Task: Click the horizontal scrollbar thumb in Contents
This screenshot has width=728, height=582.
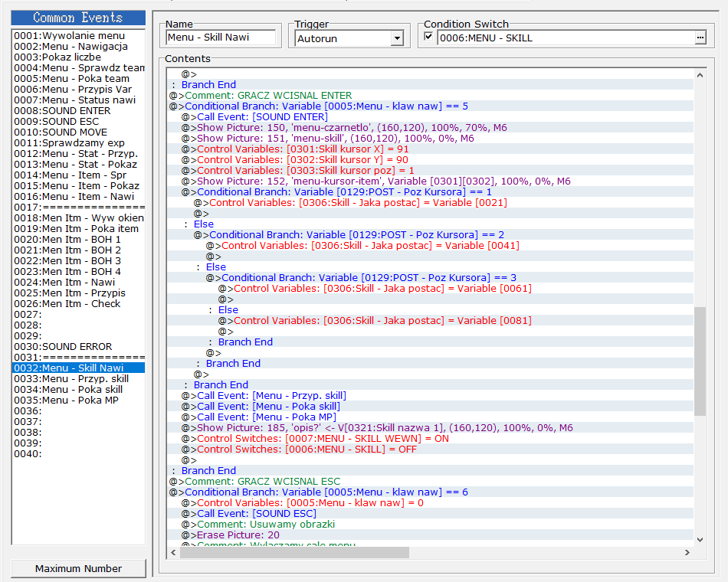Action: (x=295, y=552)
